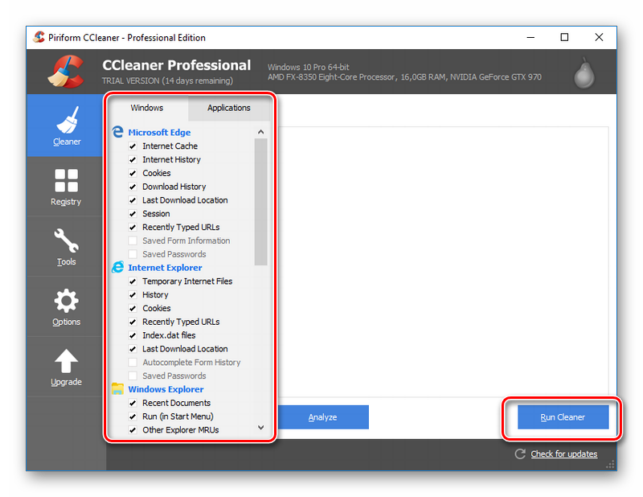
Task: Toggle Edge Download History checkbox
Action: 132,187
